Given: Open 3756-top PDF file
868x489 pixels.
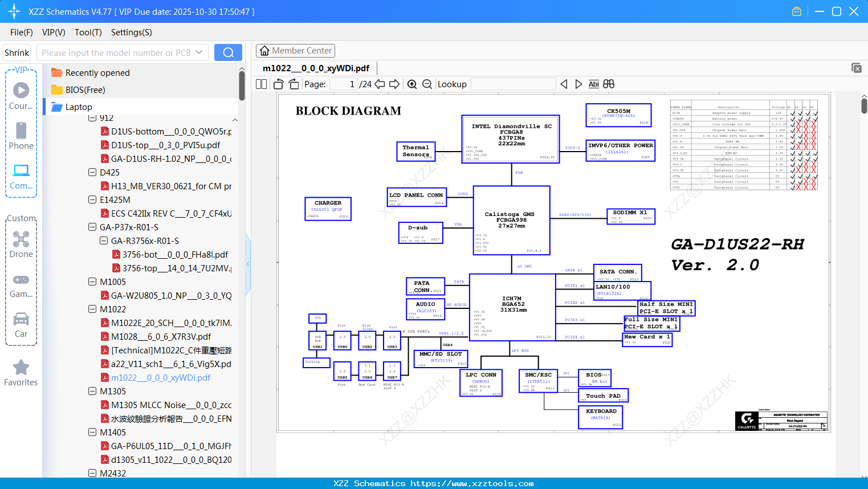Looking at the screenshot, I should [172, 268].
